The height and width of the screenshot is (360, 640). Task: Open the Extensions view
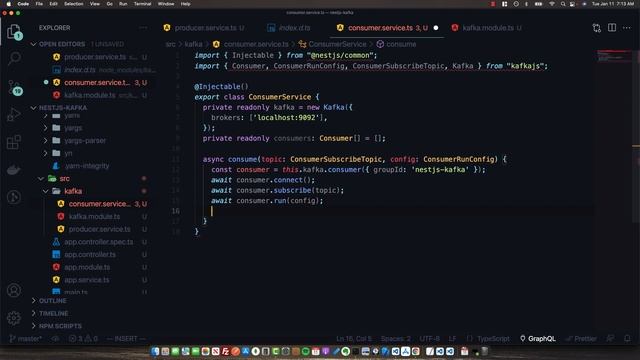13,142
